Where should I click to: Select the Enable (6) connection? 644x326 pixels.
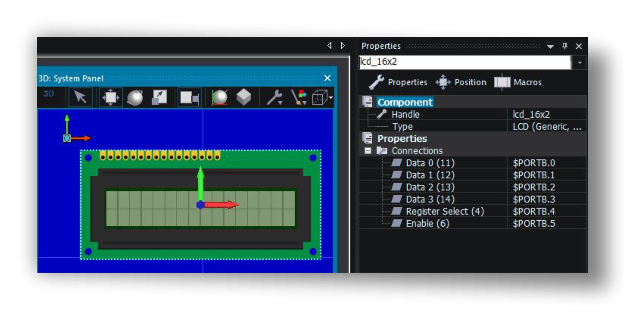(x=427, y=224)
